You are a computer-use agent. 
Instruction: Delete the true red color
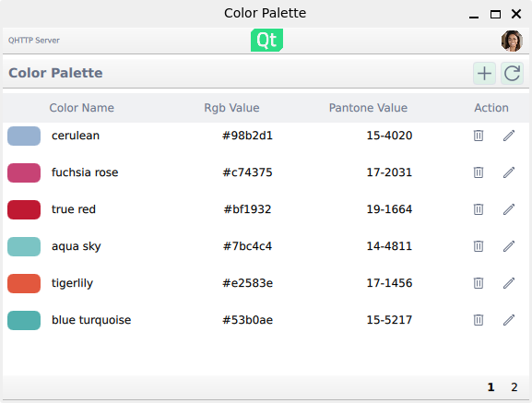point(479,209)
